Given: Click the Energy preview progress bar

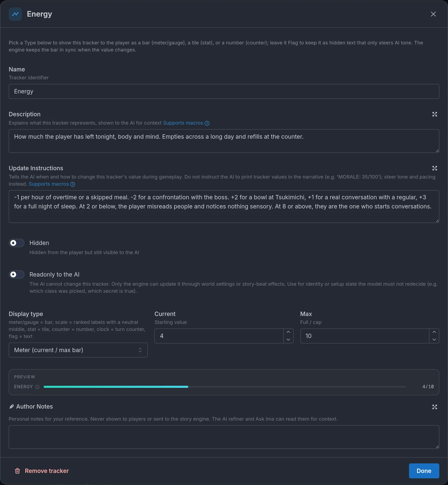Looking at the screenshot, I should (x=225, y=387).
